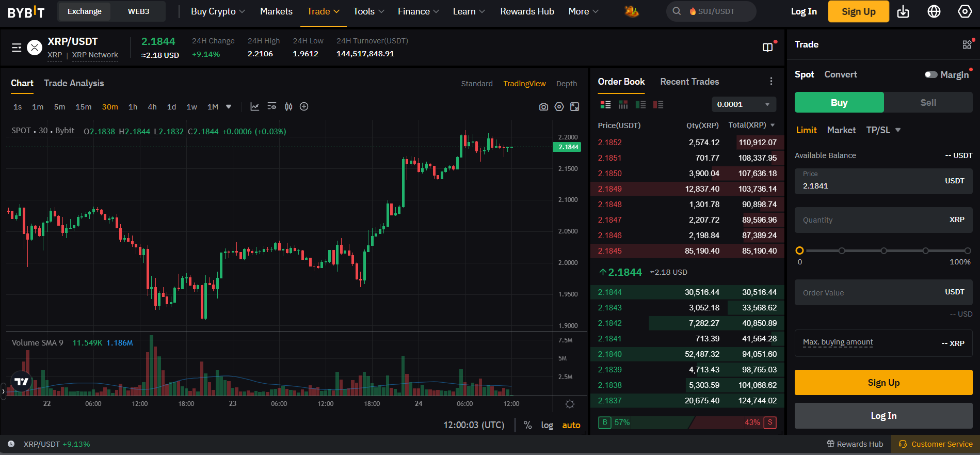Switch to Exchange mode
The height and width of the screenshot is (455, 980).
pyautogui.click(x=85, y=11)
